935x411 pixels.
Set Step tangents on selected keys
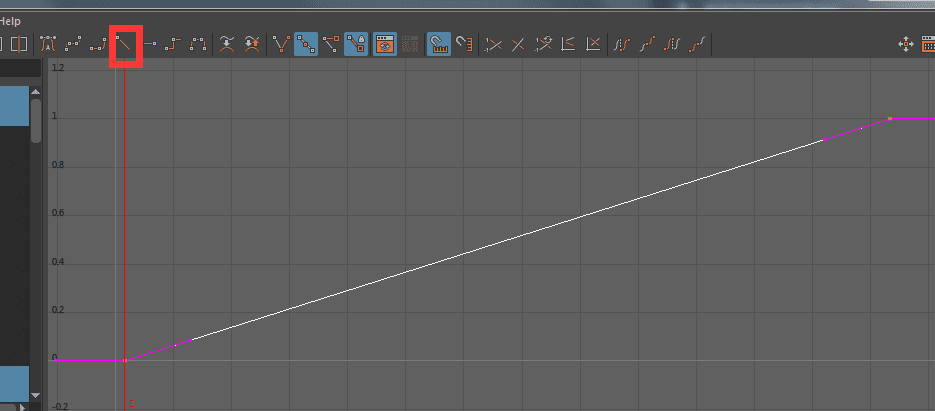coord(173,44)
